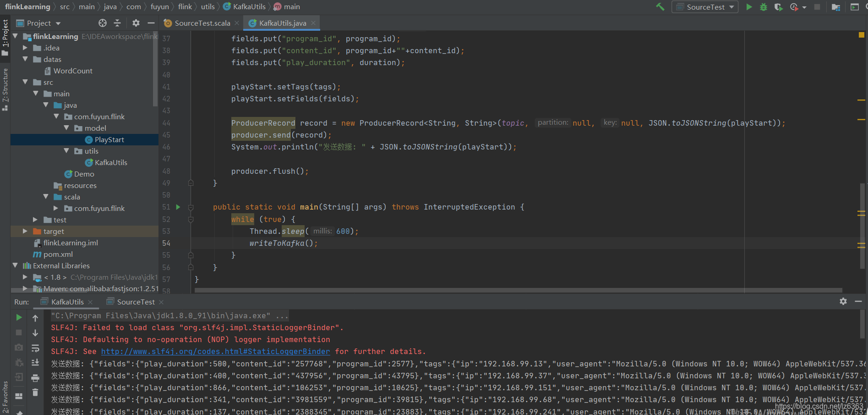Open the 1: Project side tool tab
The width and height of the screenshot is (868, 415).
pyautogui.click(x=5, y=38)
